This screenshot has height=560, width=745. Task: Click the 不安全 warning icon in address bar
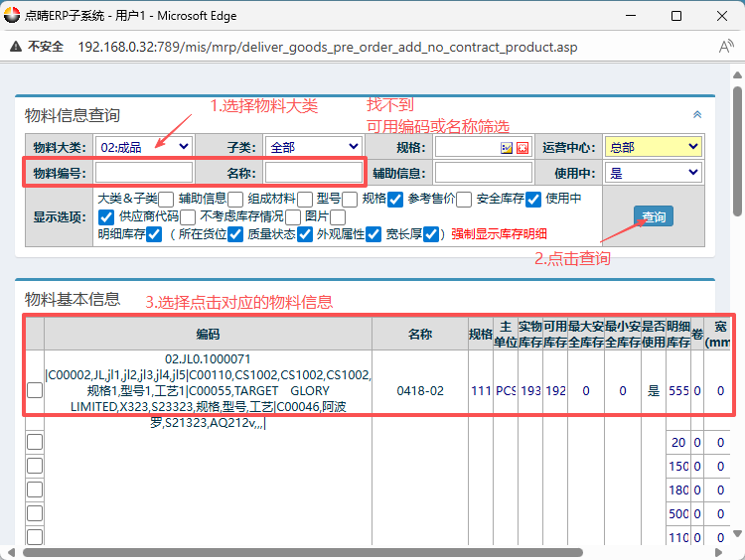[x=18, y=48]
